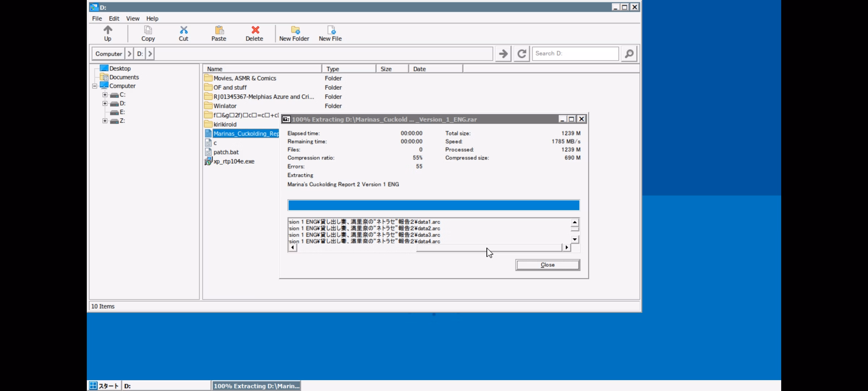
Task: Collapse the Computer tree node
Action: pos(95,86)
